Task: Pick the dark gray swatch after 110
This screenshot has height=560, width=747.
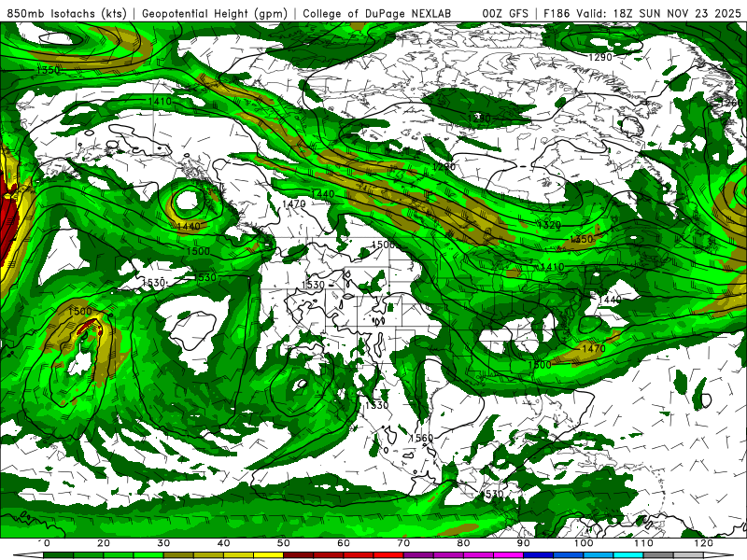Action: point(658,555)
